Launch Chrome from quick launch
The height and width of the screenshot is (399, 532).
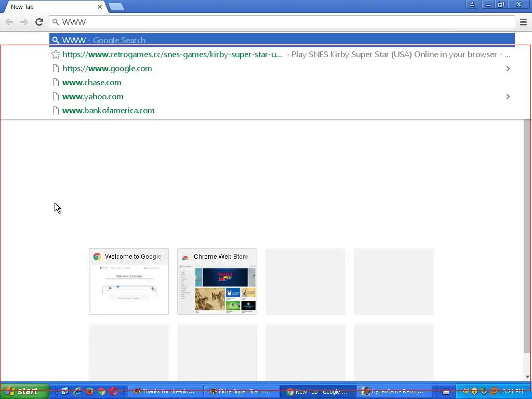(101, 391)
